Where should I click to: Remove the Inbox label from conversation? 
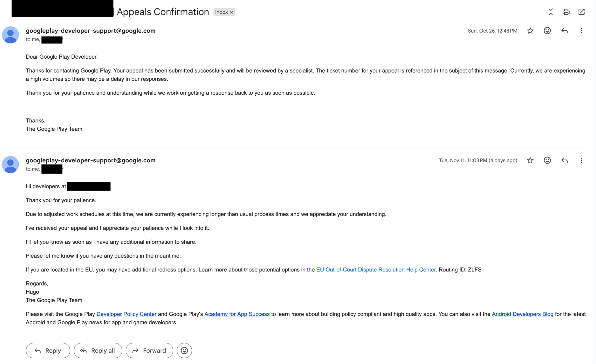(231, 12)
